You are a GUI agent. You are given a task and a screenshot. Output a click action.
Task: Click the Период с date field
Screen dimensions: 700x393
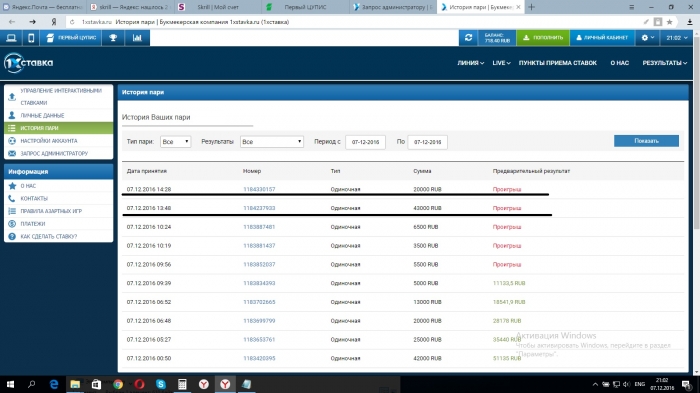[x=365, y=142]
